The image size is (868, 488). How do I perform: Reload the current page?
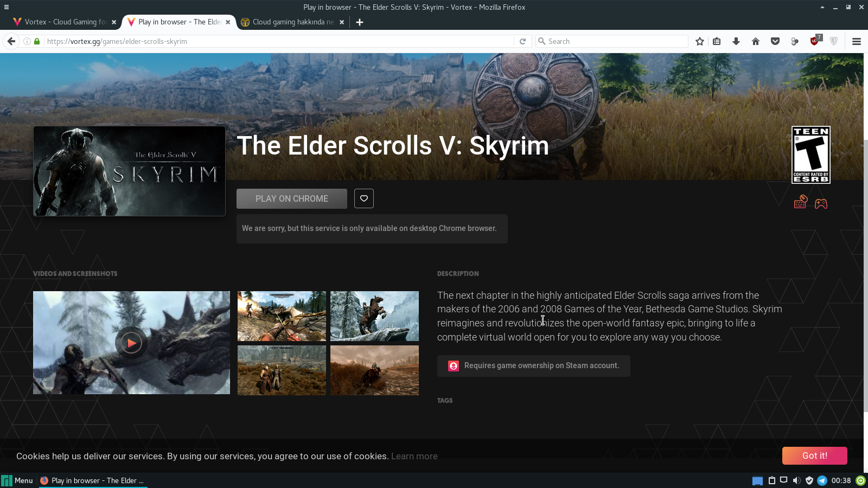pos(522,41)
